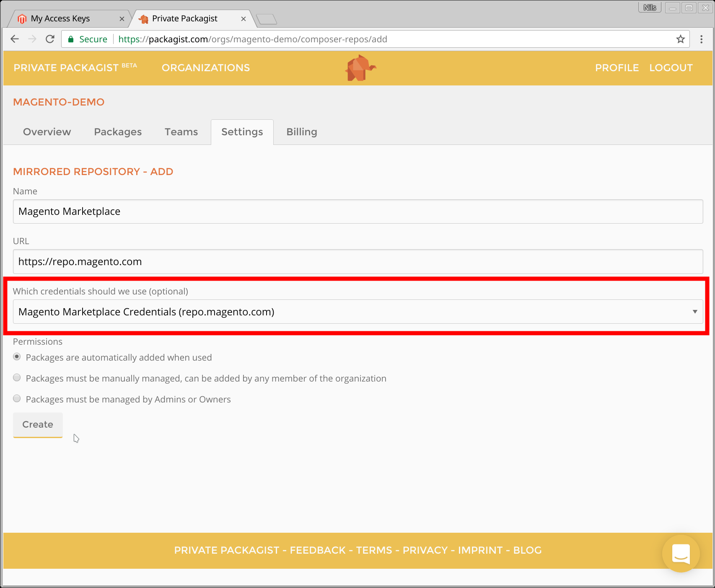The image size is (715, 588).
Task: Close the browser window
Action: point(706,8)
